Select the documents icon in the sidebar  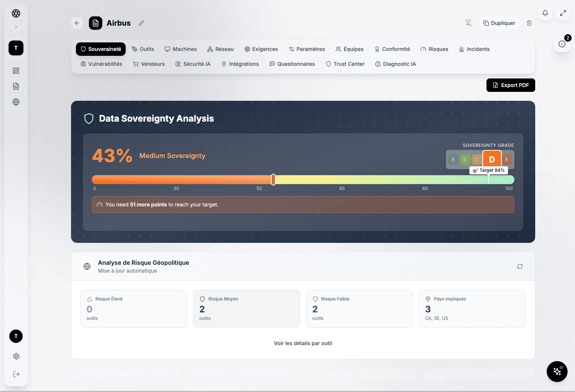[16, 86]
